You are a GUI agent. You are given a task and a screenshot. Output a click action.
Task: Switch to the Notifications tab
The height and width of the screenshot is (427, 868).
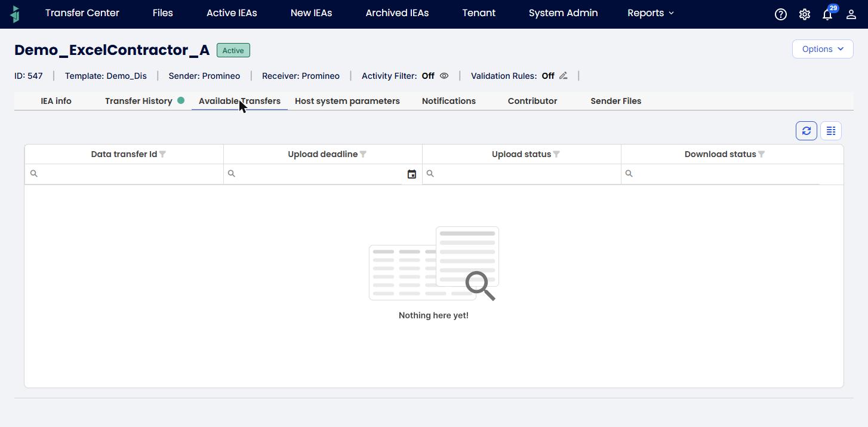tap(449, 101)
